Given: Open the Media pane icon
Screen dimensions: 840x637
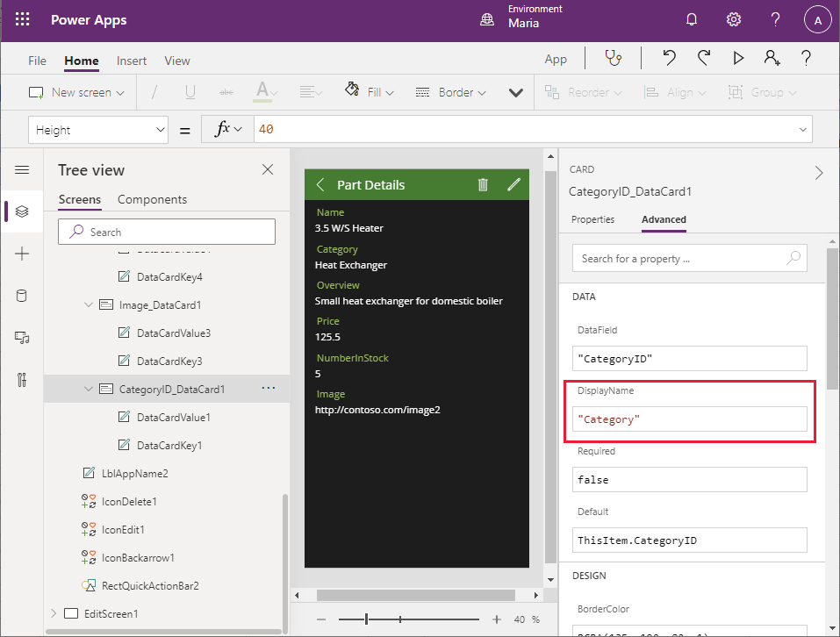Looking at the screenshot, I should point(22,338).
